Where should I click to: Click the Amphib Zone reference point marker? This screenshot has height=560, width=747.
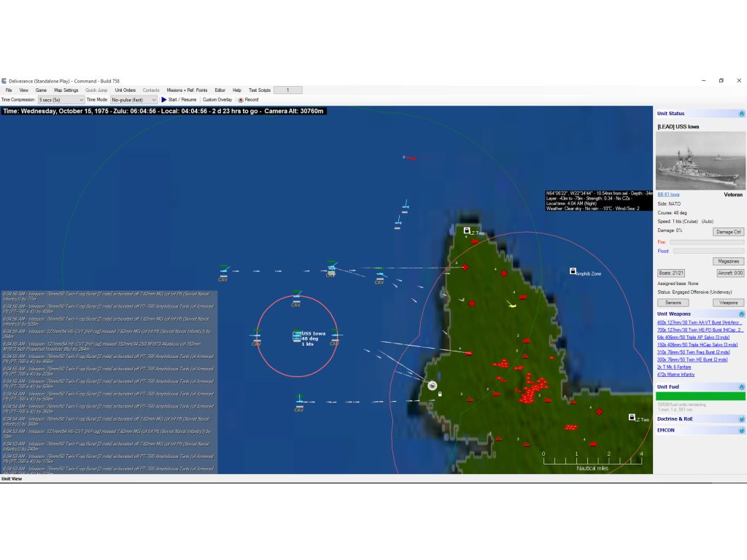point(573,271)
